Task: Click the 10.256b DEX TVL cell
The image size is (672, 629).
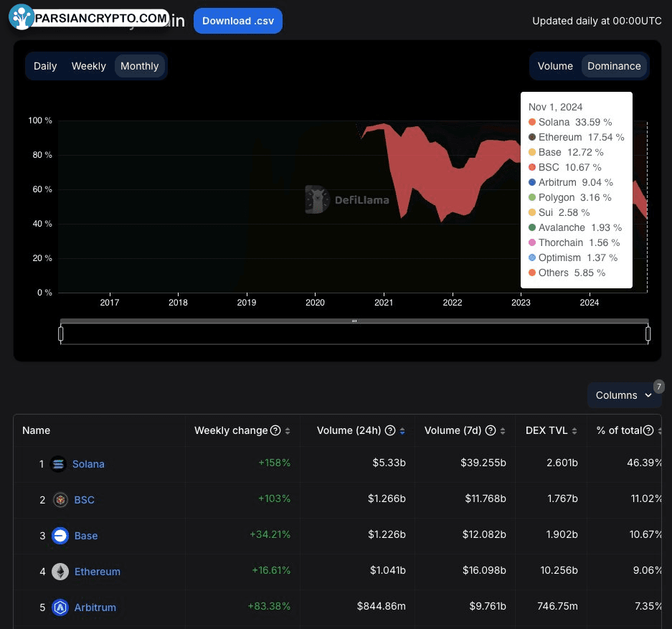Action: coord(559,570)
